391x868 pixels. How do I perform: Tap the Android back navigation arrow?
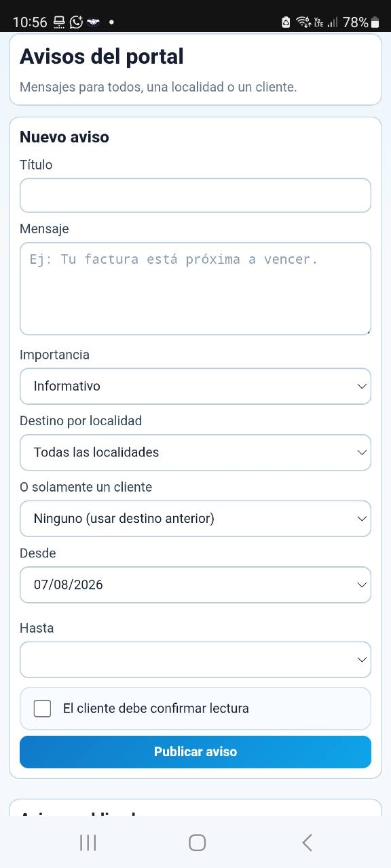pyautogui.click(x=307, y=842)
